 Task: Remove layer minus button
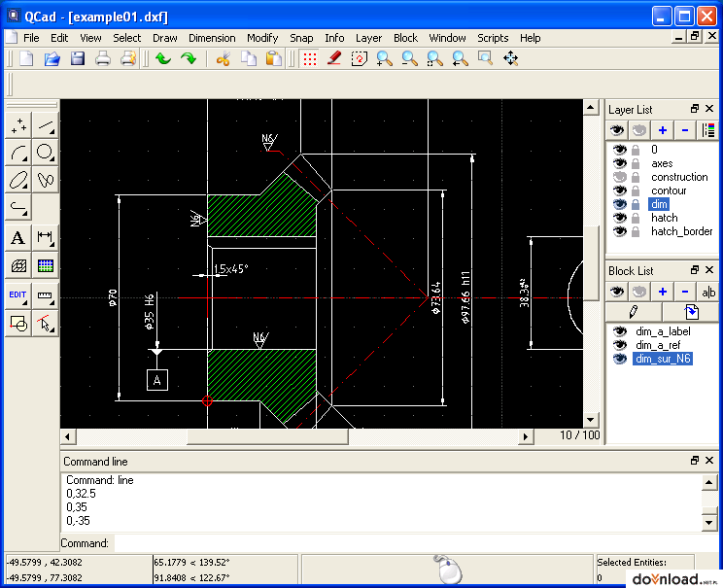tap(685, 130)
